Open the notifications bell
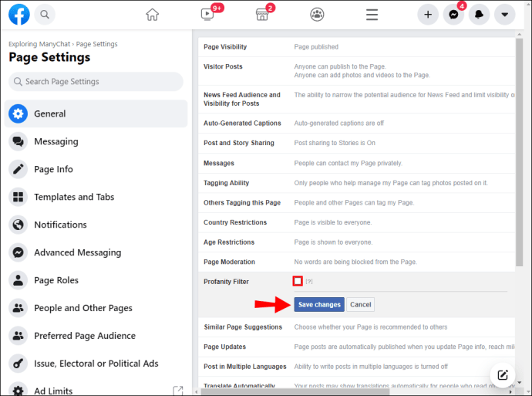The width and height of the screenshot is (532, 396). (479, 15)
